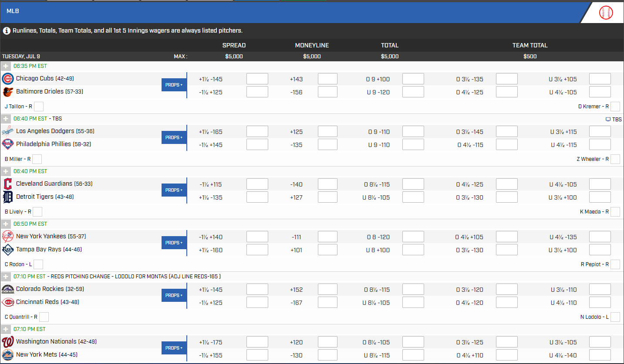Click the Cincinnati Reds logo
The width and height of the screenshot is (624, 364).
coord(8,302)
